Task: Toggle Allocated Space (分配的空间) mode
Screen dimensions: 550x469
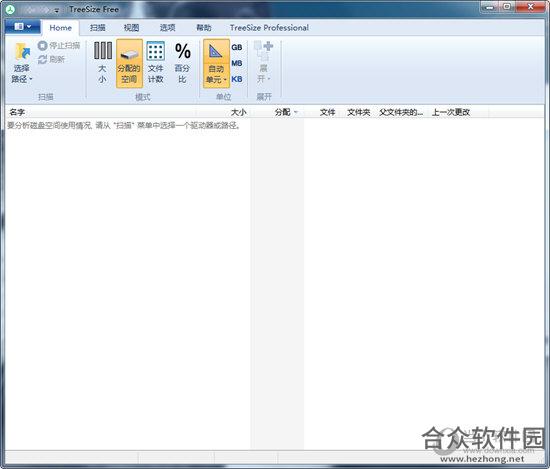Action: point(129,63)
